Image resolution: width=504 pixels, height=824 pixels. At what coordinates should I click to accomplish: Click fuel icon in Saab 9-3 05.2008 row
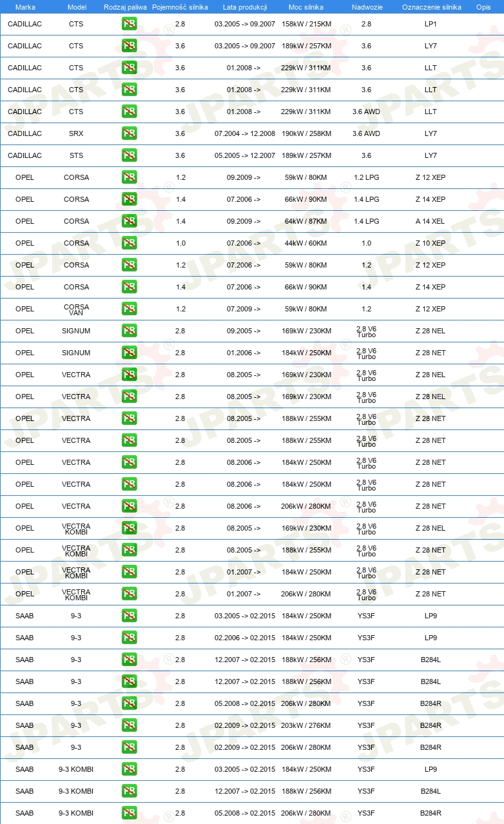coord(129,703)
